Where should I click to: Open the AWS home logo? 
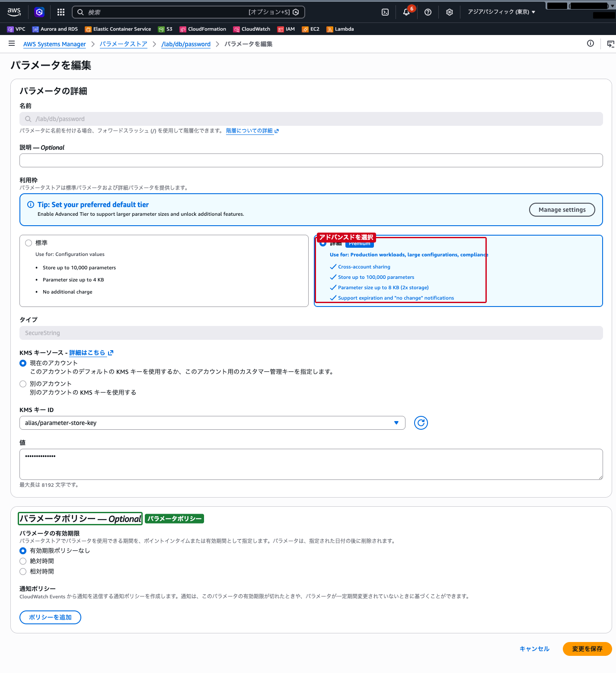tap(14, 12)
